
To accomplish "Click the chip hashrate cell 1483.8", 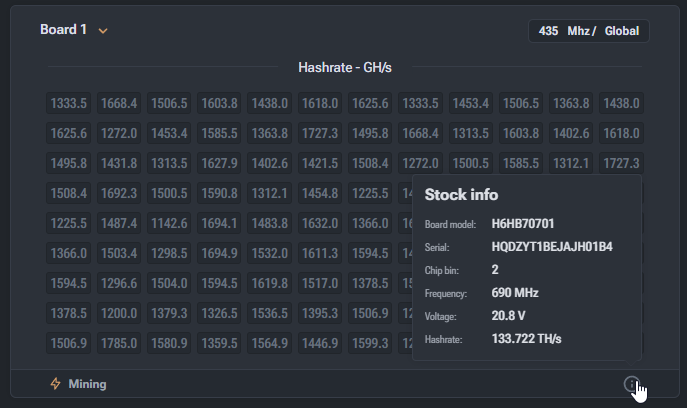I will pos(269,223).
